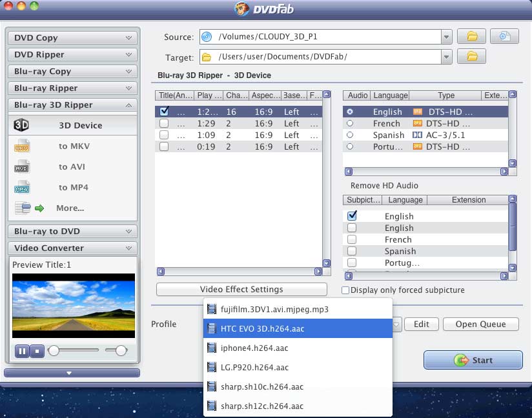Screen dimensions: 532x418
Task: Open source disc image file button
Action: pos(504,36)
